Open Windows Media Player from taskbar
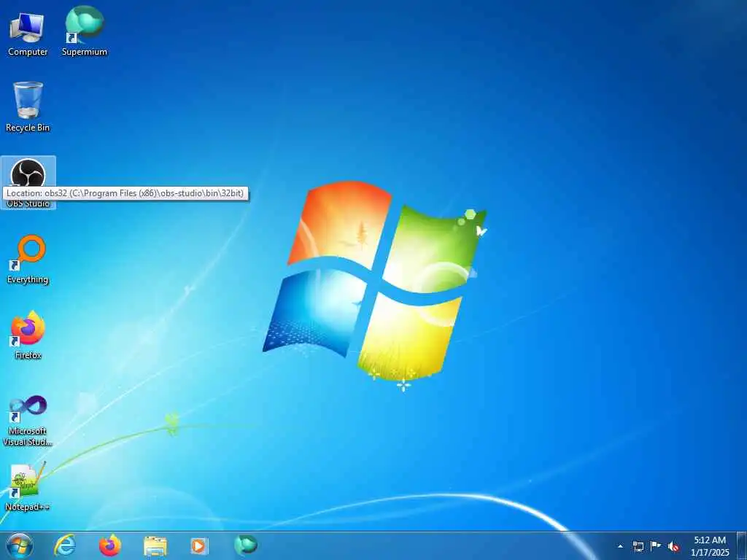Screen dimensions: 747x560 (198, 546)
